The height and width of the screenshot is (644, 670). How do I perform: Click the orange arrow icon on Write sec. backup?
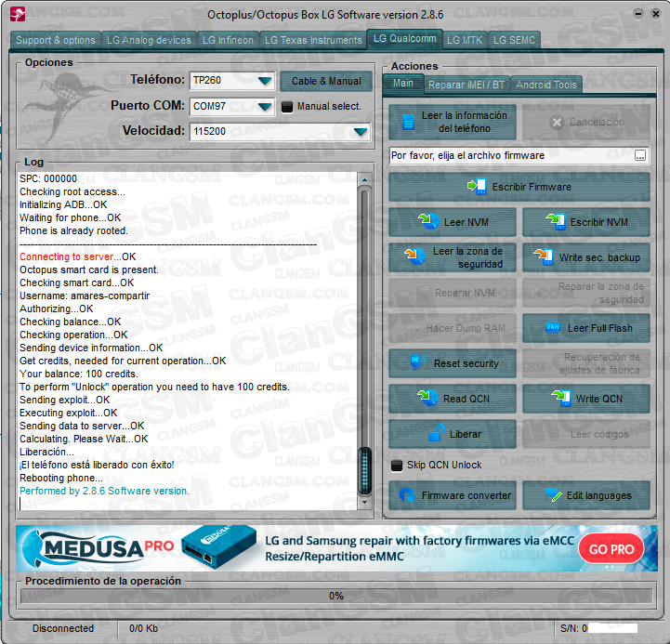coord(544,256)
